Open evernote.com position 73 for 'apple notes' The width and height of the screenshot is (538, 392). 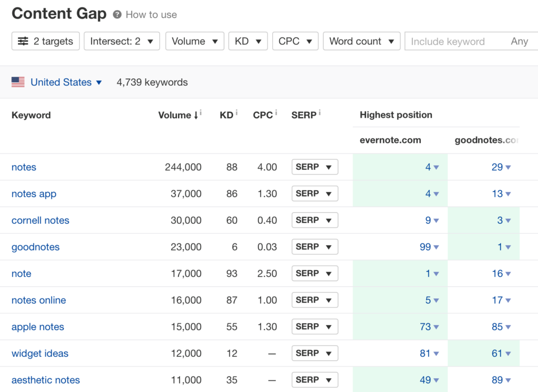click(429, 327)
